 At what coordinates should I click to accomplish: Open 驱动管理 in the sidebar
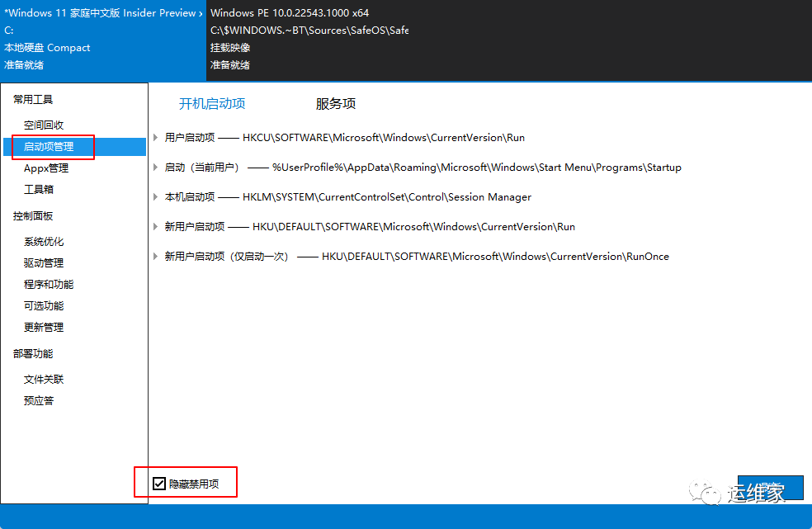(x=44, y=262)
